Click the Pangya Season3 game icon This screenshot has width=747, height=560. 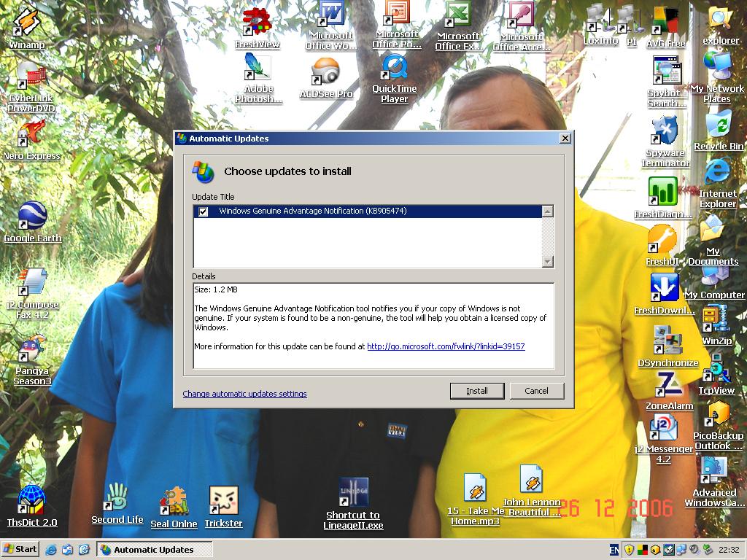pyautogui.click(x=32, y=360)
